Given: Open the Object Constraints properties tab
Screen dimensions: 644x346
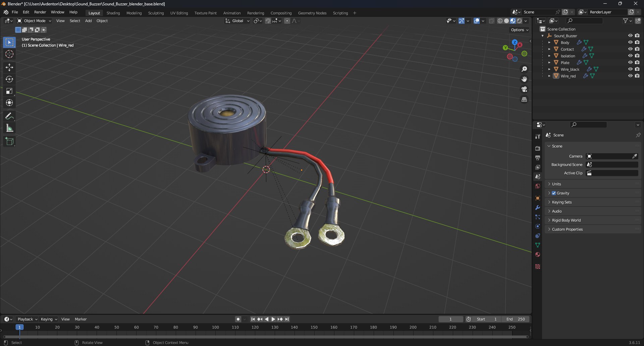Looking at the screenshot, I should click(538, 236).
